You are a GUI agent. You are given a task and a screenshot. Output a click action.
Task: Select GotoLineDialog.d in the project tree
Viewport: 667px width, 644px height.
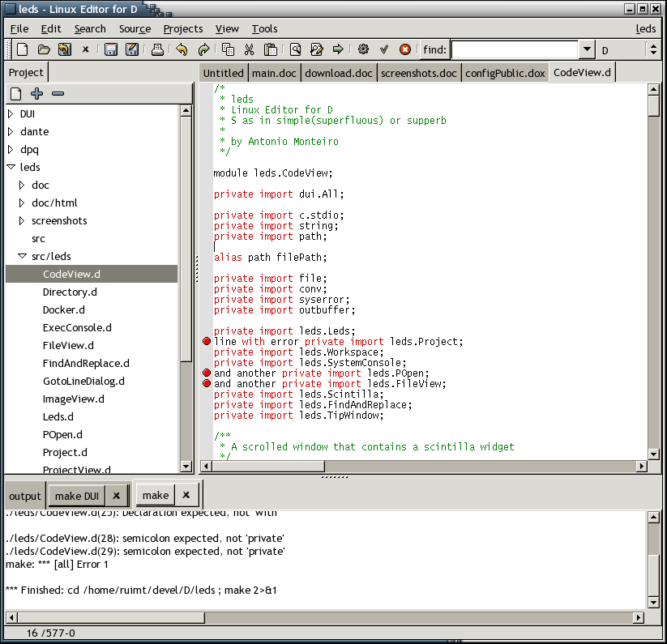click(x=83, y=382)
